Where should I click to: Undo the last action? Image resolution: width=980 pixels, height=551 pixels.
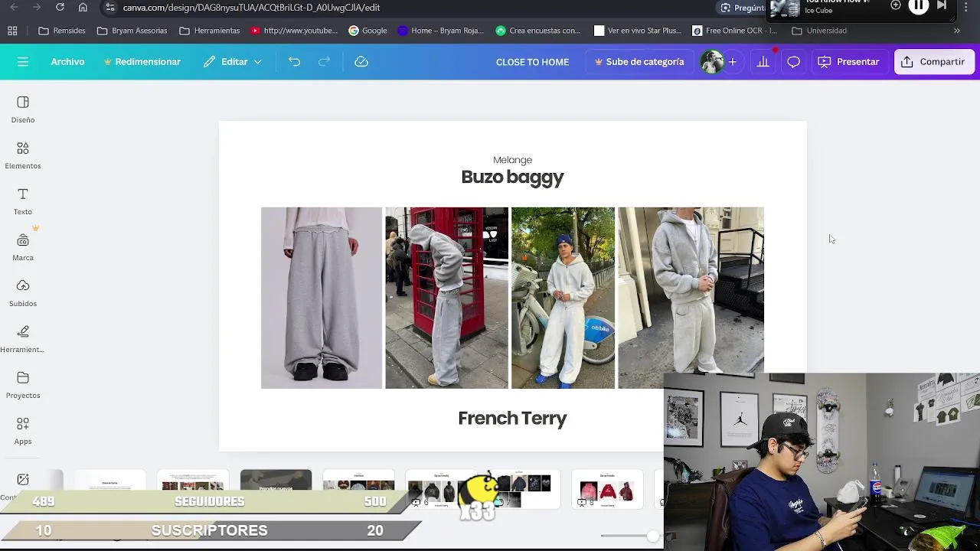294,61
